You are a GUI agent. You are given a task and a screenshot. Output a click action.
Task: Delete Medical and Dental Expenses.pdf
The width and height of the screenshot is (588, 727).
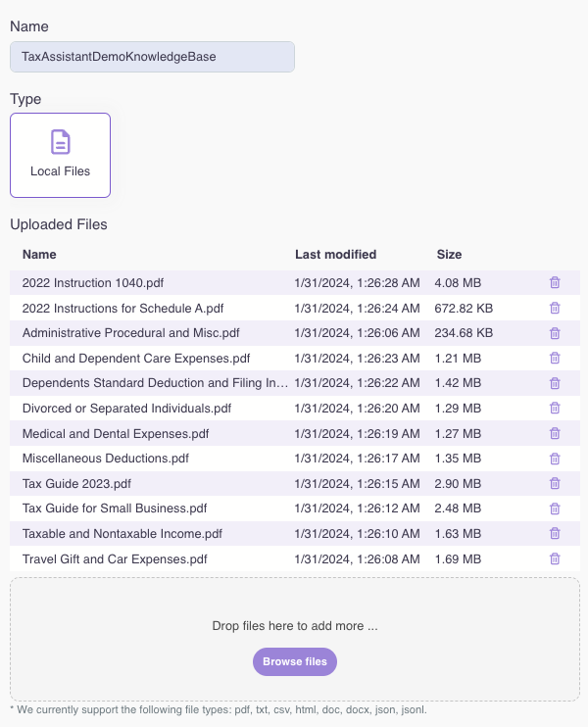click(555, 433)
